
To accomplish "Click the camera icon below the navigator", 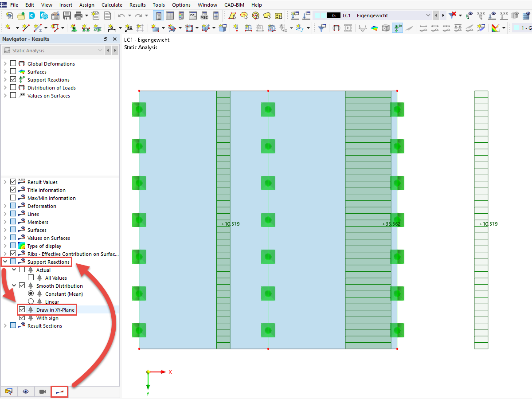I will coord(42,391).
